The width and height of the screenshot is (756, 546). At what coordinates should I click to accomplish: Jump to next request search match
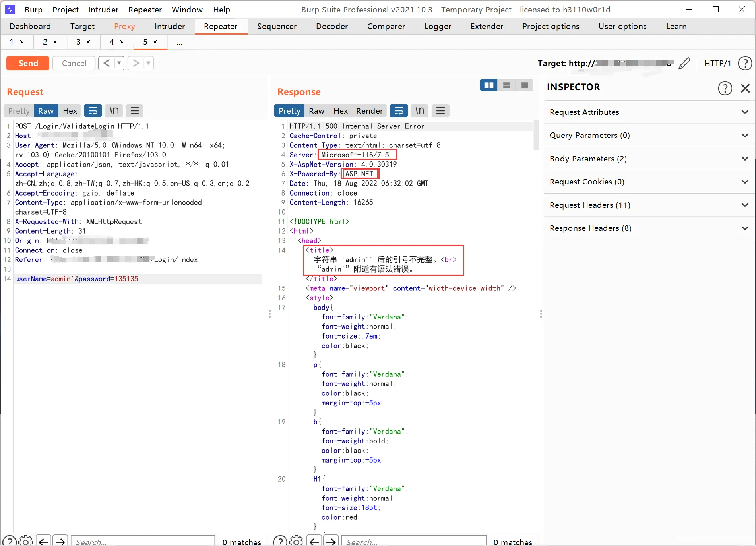60,541
